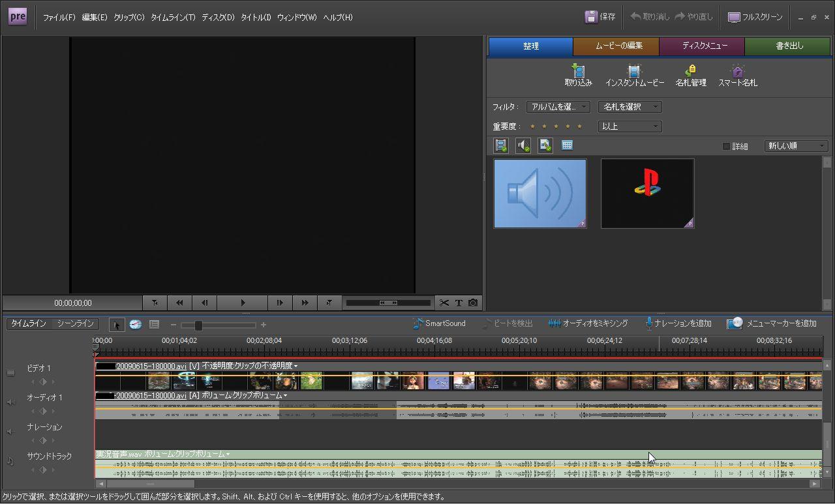The width and height of the screenshot is (835, 504).
Task: Expand the 新しい順 sort order dropdown
Action: 796,146
